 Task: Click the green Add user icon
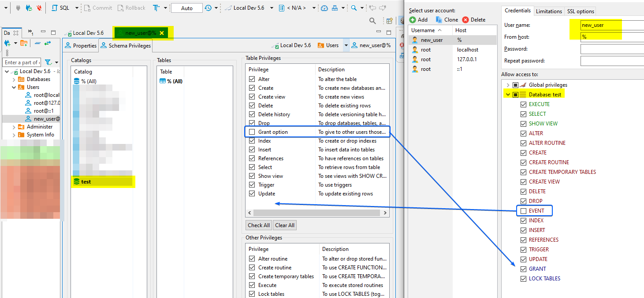(x=413, y=20)
